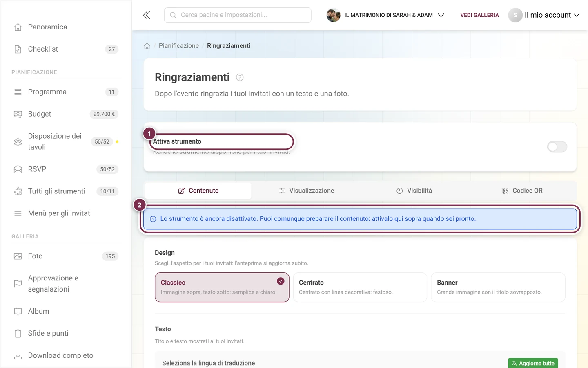The width and height of the screenshot is (588, 368).
Task: Click the 10/11 strumenti badge
Action: coord(107,191)
